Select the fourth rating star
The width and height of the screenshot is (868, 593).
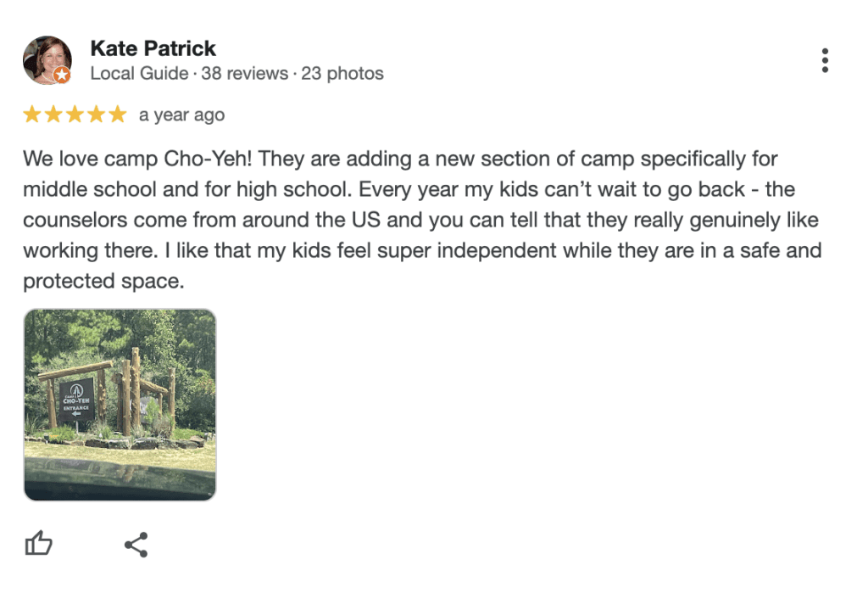click(96, 115)
